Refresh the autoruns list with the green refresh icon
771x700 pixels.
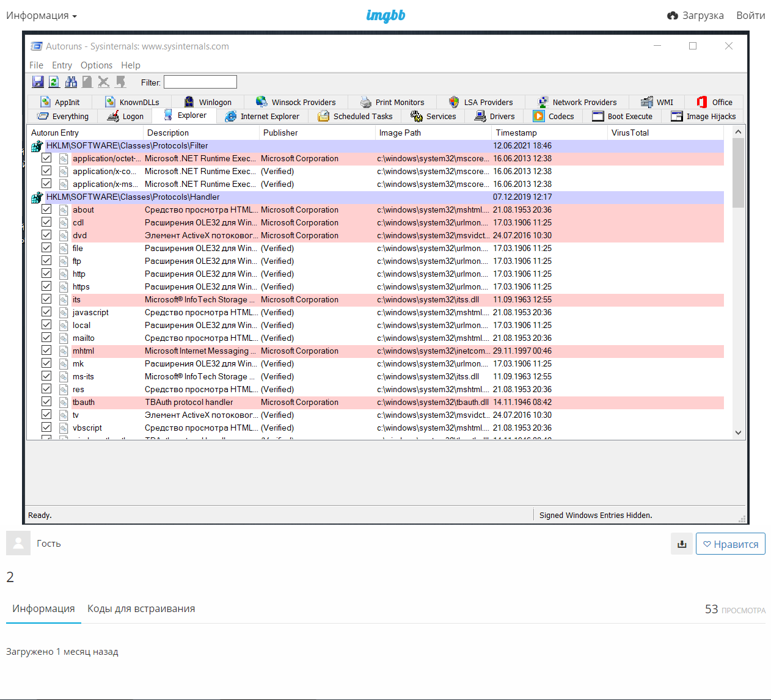pos(54,81)
